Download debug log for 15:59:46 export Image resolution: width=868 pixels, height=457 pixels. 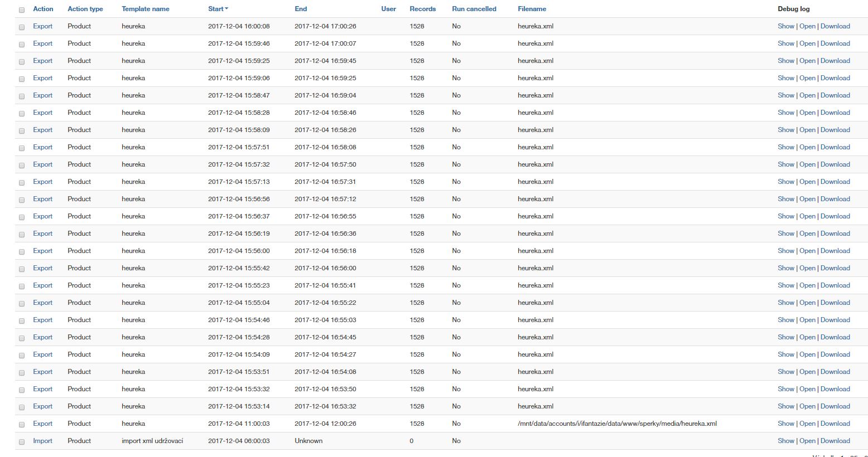835,43
